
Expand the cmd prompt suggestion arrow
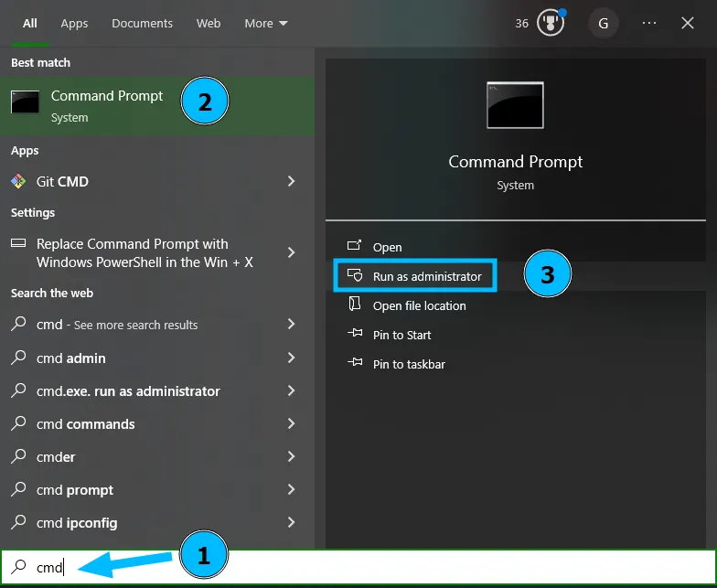click(291, 489)
